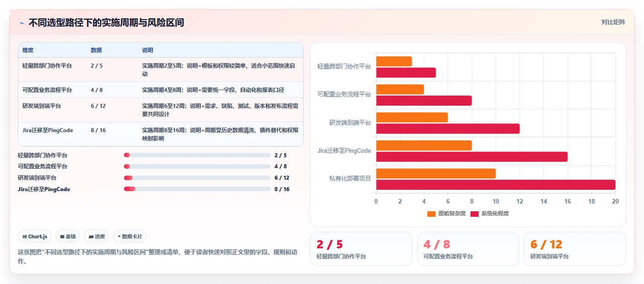Click the caption paragraph starting 这张图把

[157, 257]
